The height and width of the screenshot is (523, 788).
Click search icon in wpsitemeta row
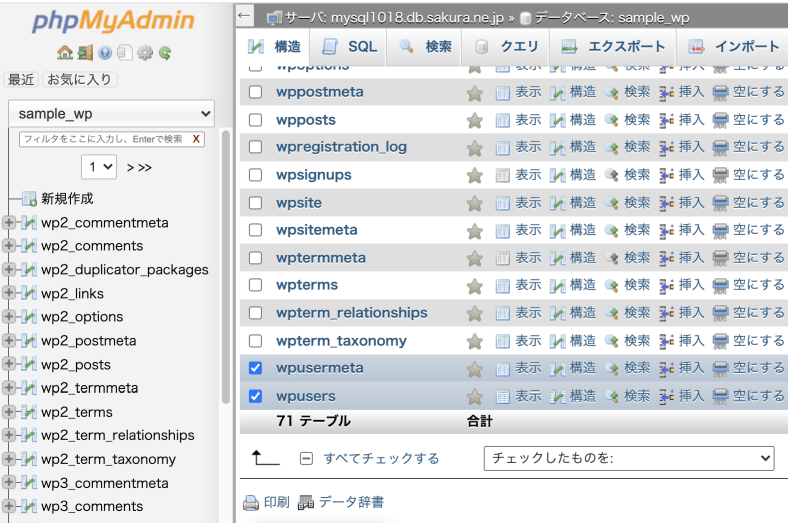(x=612, y=231)
